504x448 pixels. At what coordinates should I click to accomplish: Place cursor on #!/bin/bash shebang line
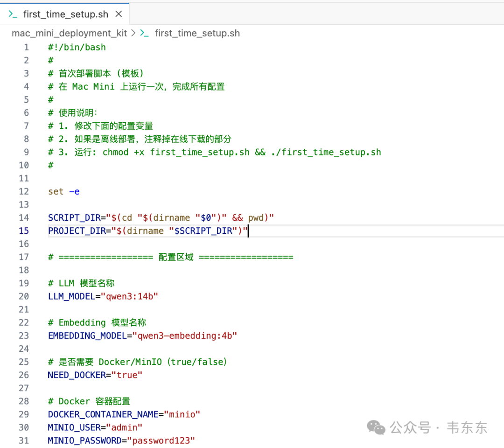77,48
